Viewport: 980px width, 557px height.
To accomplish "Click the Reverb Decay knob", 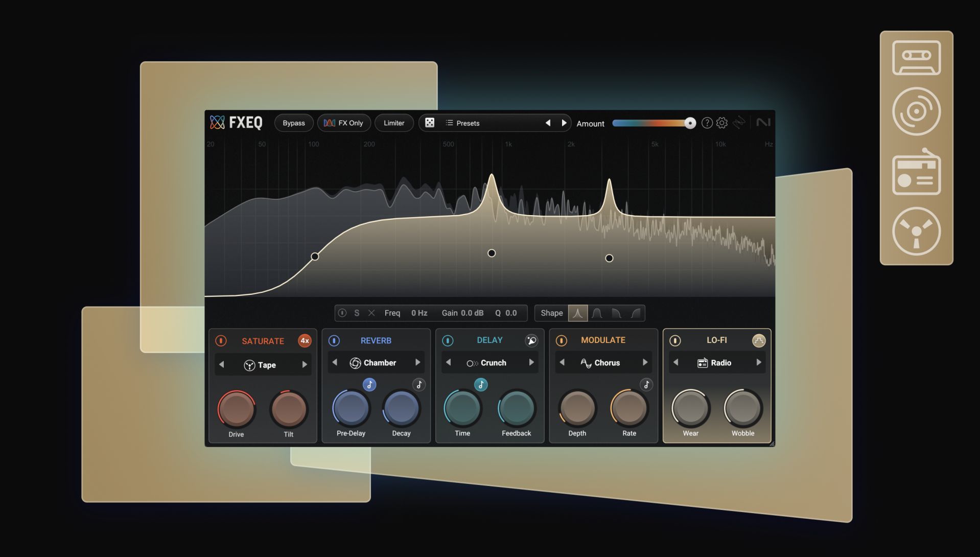I will tap(402, 408).
